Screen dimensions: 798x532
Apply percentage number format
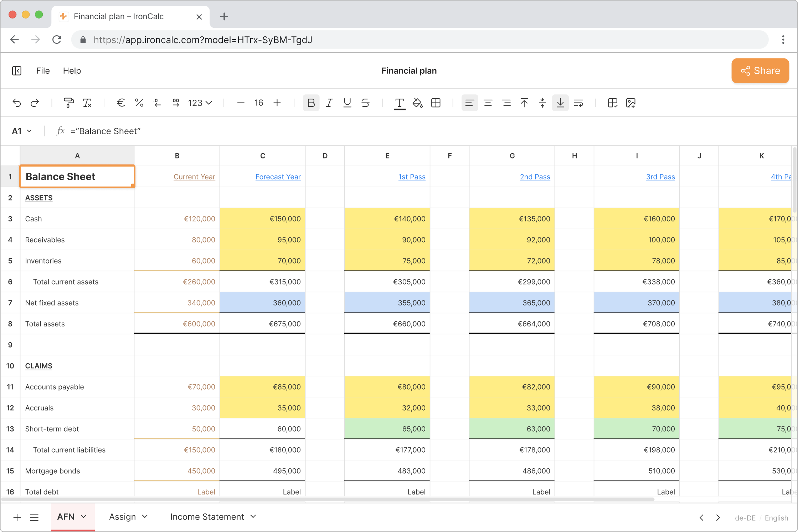pos(139,103)
